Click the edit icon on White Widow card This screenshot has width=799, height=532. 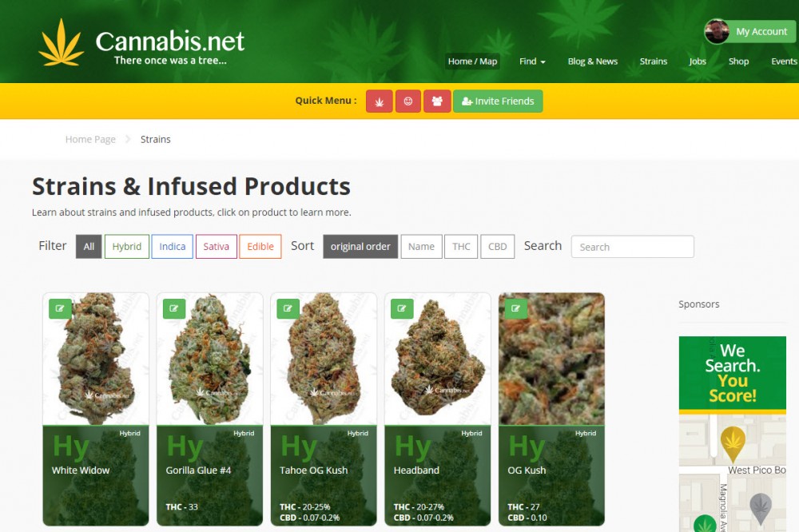(60, 308)
